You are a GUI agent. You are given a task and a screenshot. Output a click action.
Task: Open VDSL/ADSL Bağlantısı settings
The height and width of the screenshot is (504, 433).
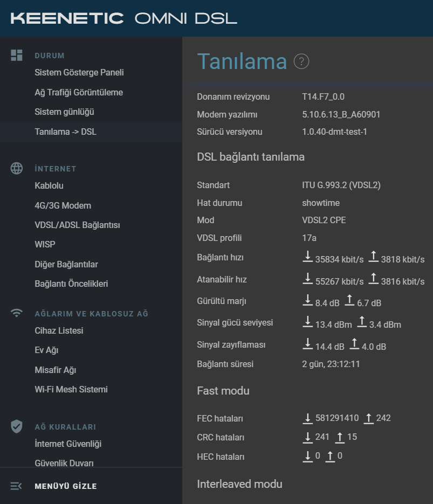click(x=77, y=225)
